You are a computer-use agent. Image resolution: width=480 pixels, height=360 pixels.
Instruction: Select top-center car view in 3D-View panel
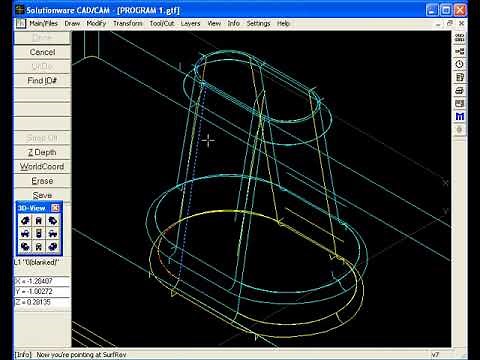coord(39,220)
